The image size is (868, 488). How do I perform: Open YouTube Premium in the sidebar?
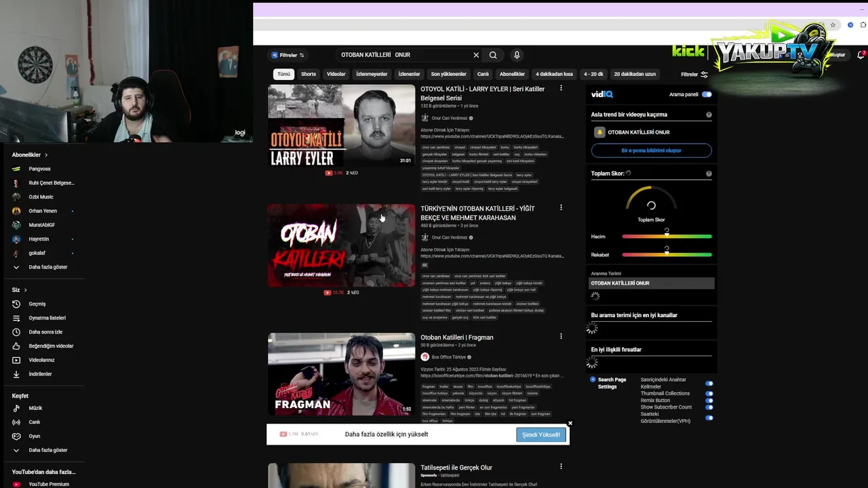pyautogui.click(x=48, y=484)
